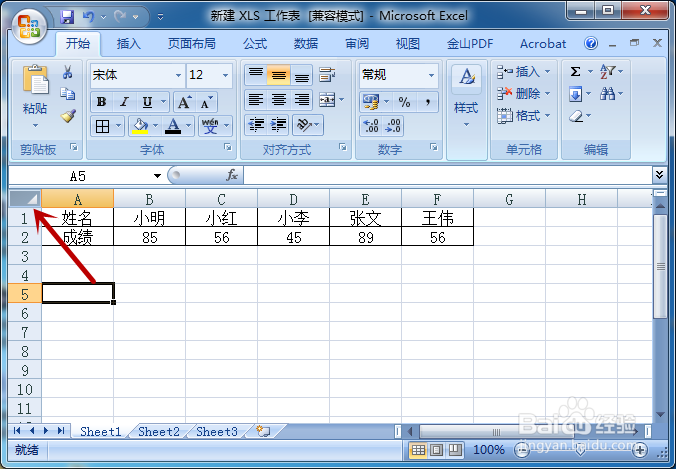Viewport: 676px width, 469px height.
Task: Expand the 格式 cells dropdown
Action: pyautogui.click(x=548, y=116)
